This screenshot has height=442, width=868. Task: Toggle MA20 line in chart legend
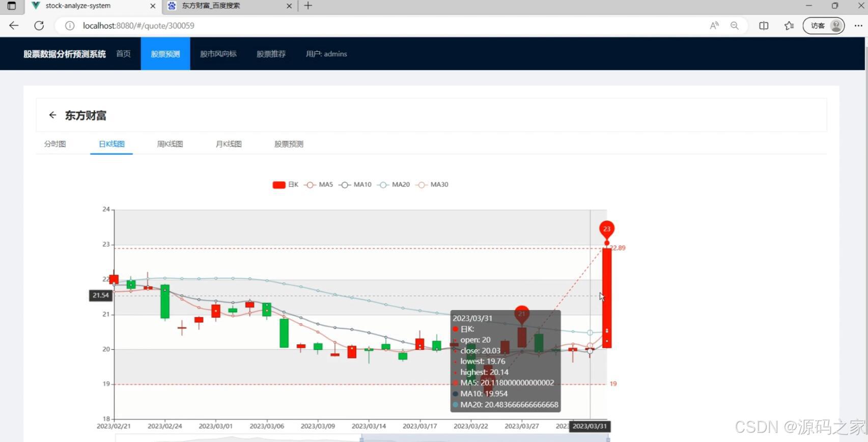394,185
